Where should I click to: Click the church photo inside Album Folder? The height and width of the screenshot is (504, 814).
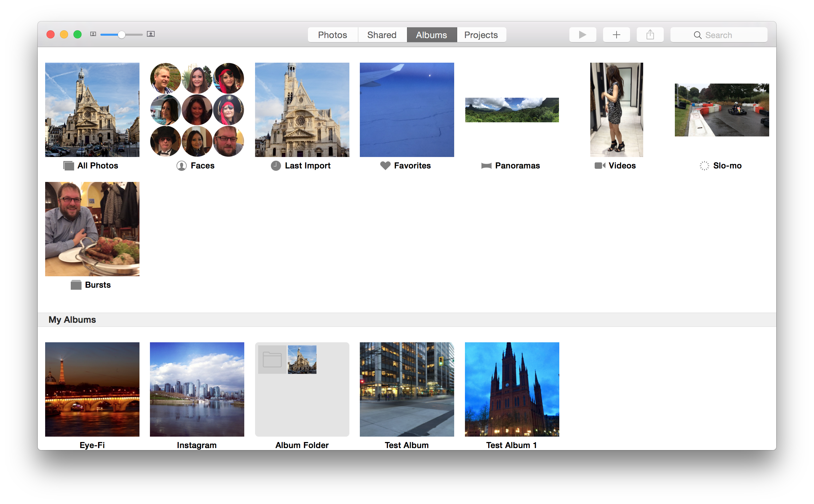coord(302,359)
